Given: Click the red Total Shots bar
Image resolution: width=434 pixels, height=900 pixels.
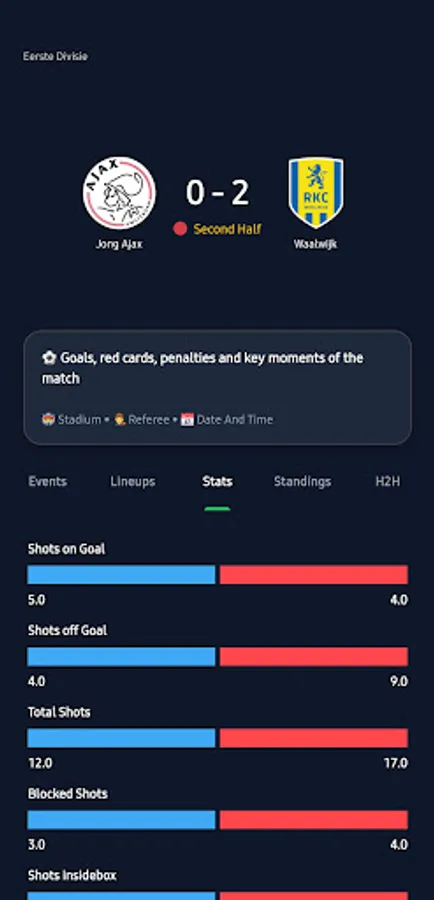Looking at the screenshot, I should pos(314,738).
